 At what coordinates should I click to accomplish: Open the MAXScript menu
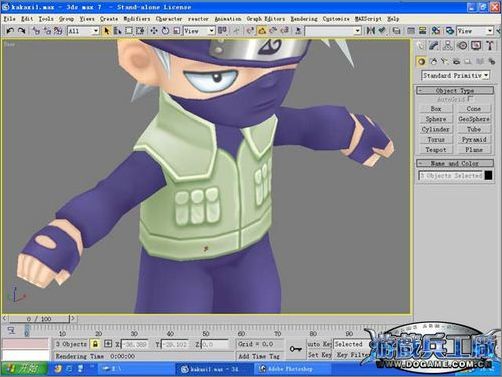(368, 19)
